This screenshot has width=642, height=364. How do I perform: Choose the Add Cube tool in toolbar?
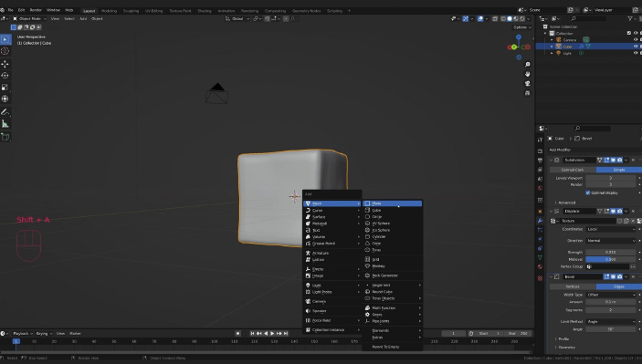[5, 137]
